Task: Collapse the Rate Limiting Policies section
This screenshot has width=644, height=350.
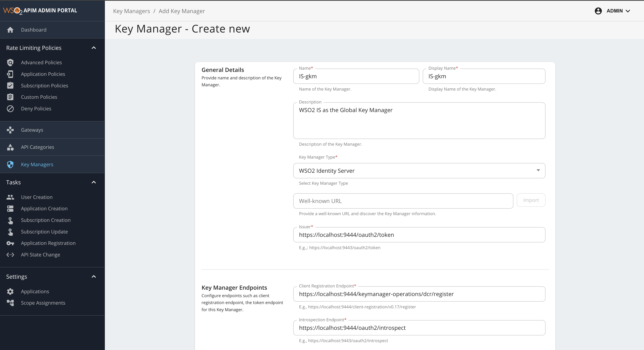Action: click(x=94, y=48)
